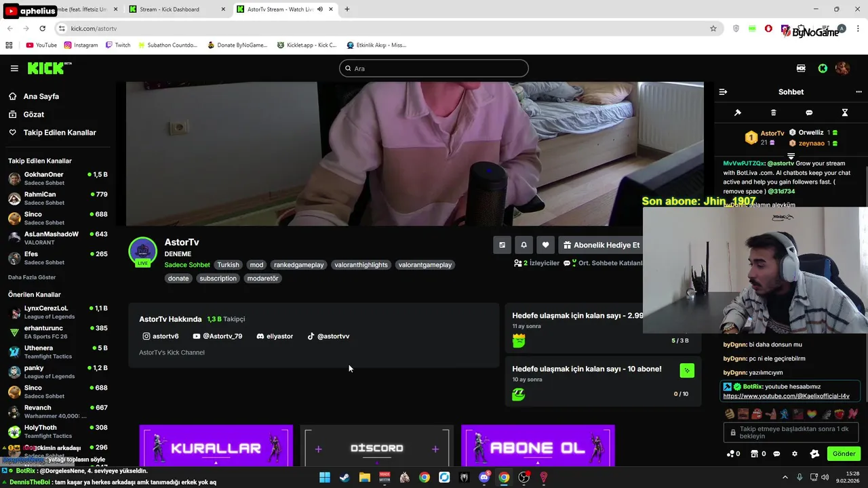Open the chat three-dots options menu
This screenshot has width=868, height=488.
click(859, 91)
